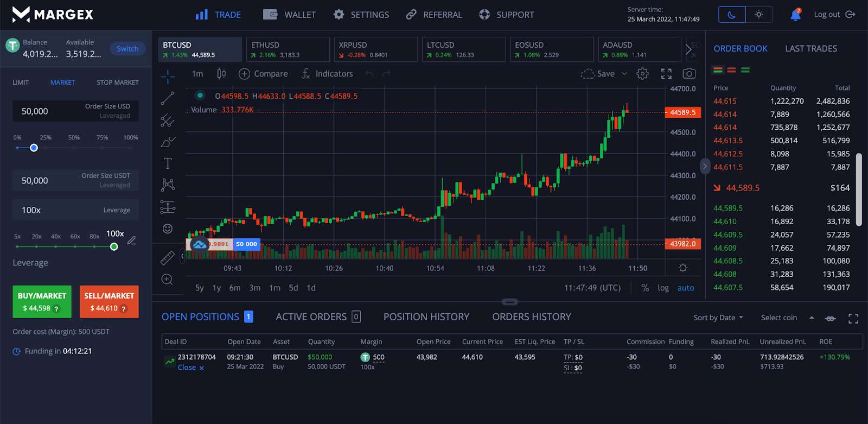The image size is (868, 424).
Task: Log out of the account
Action: point(834,15)
